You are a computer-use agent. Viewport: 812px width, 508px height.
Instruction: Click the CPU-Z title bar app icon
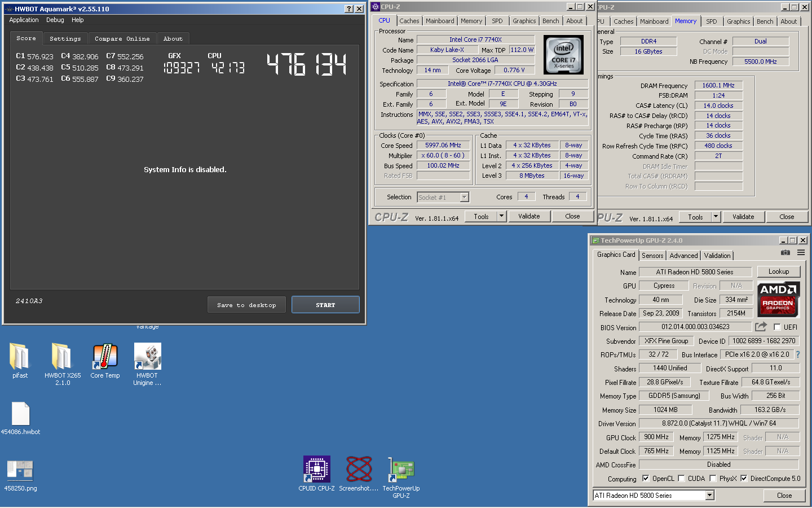click(376, 7)
